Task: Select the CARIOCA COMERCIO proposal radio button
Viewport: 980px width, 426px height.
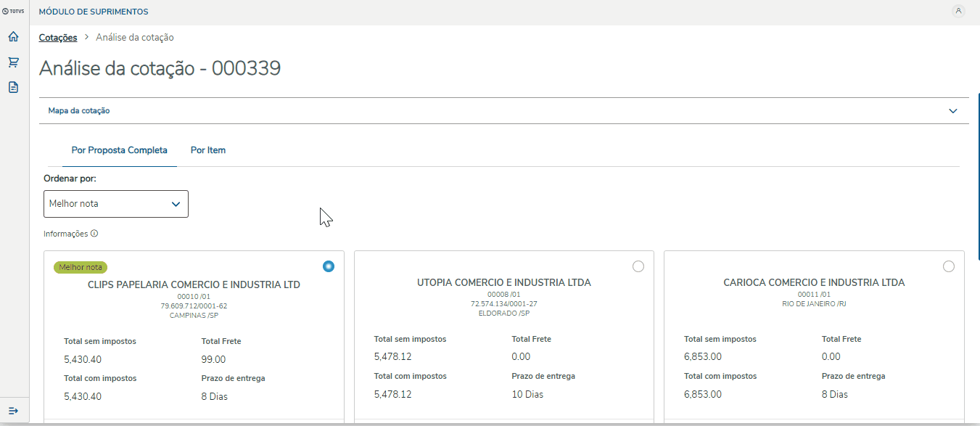Action: 949,266
